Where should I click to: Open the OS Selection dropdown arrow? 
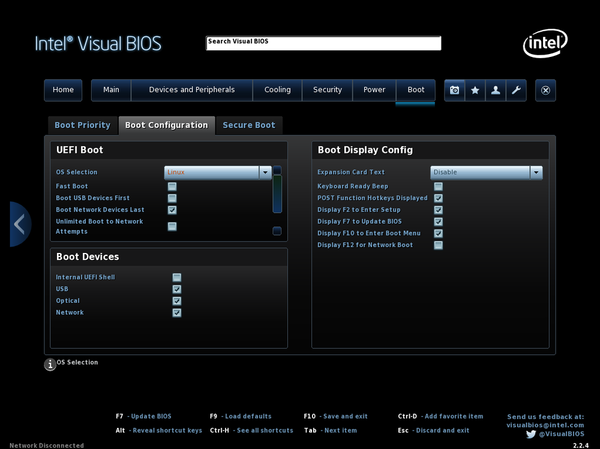[265, 172]
